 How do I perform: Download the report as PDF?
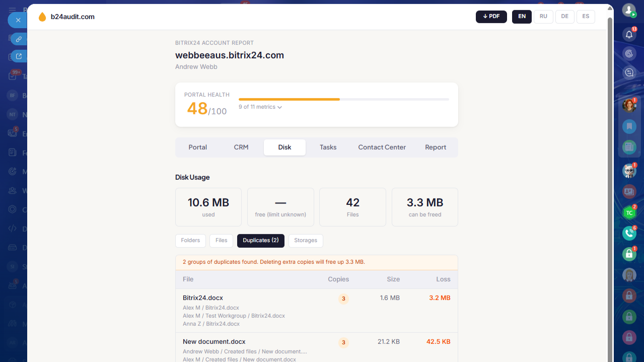point(491,17)
